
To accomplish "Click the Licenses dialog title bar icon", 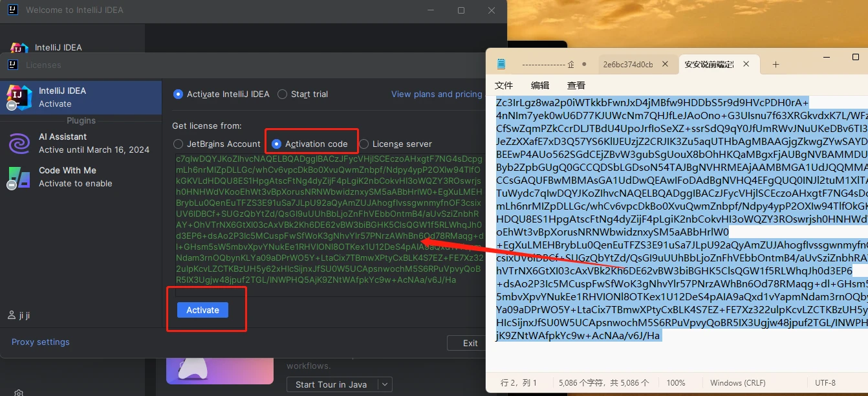I will click(12, 65).
